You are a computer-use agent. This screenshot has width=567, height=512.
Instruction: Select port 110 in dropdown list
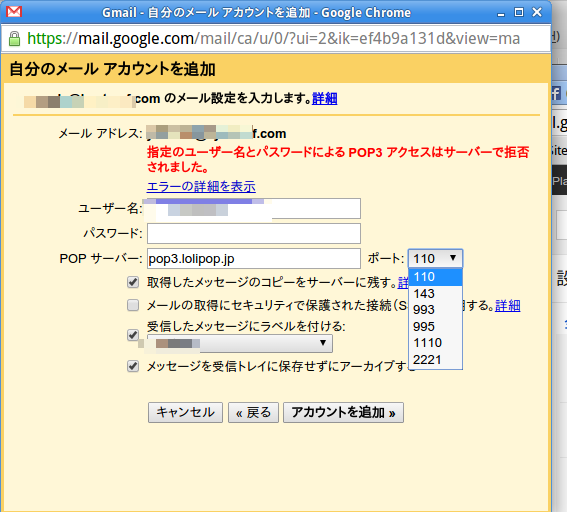[x=435, y=277]
